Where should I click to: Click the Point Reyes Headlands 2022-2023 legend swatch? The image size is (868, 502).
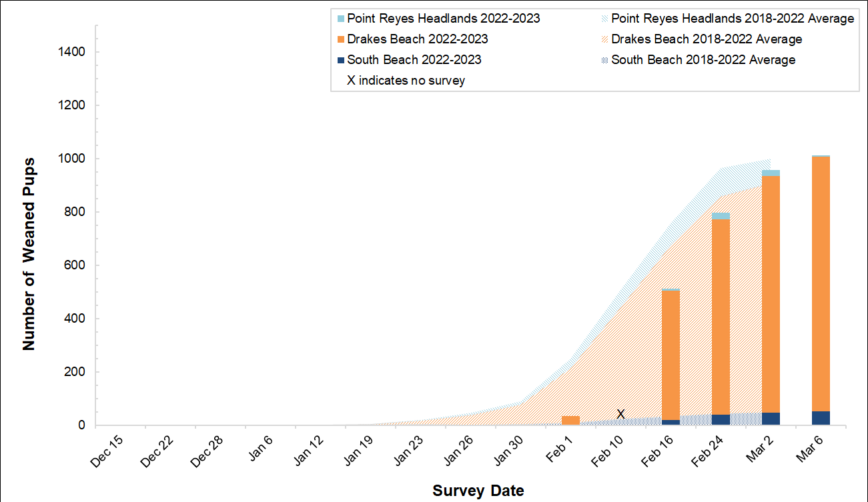pyautogui.click(x=340, y=19)
